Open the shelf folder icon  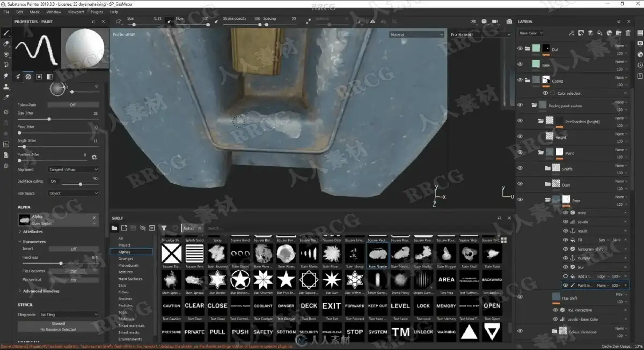(x=114, y=228)
